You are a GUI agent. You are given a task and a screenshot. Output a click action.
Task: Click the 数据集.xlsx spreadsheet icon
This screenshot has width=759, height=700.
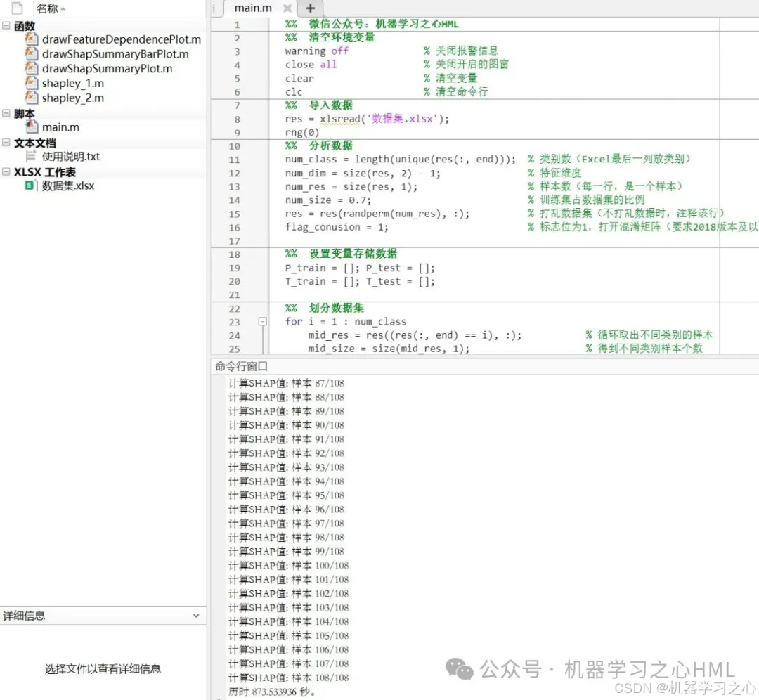pos(30,186)
